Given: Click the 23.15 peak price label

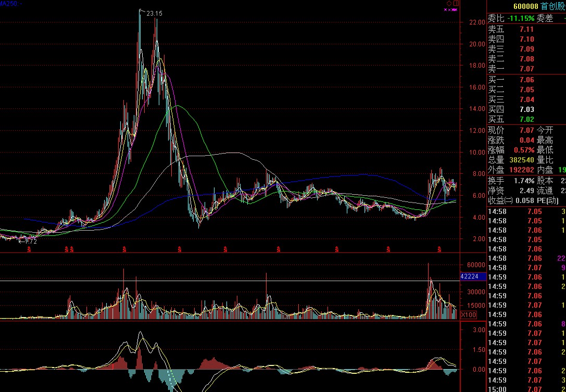Looking at the screenshot, I should click(155, 14).
